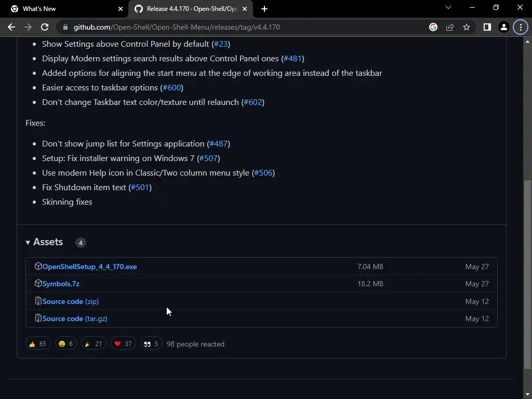
Task: Open Chrome's three-dot menu
Action: pyautogui.click(x=521, y=27)
